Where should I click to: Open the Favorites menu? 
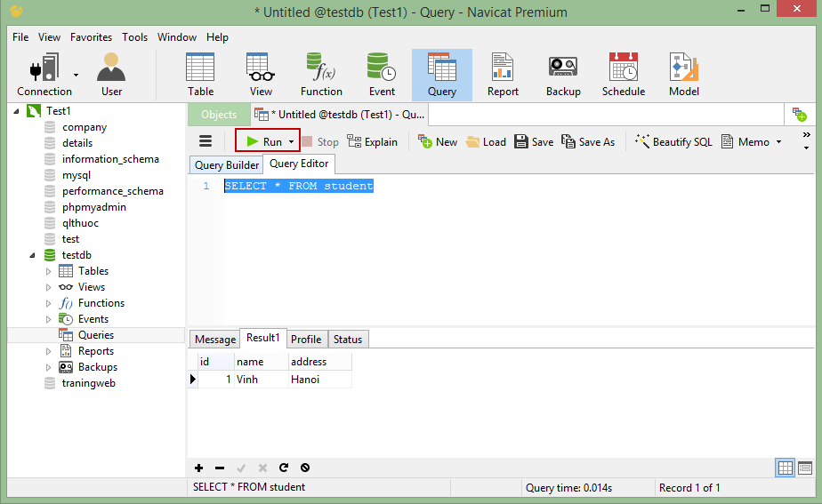tap(92, 37)
